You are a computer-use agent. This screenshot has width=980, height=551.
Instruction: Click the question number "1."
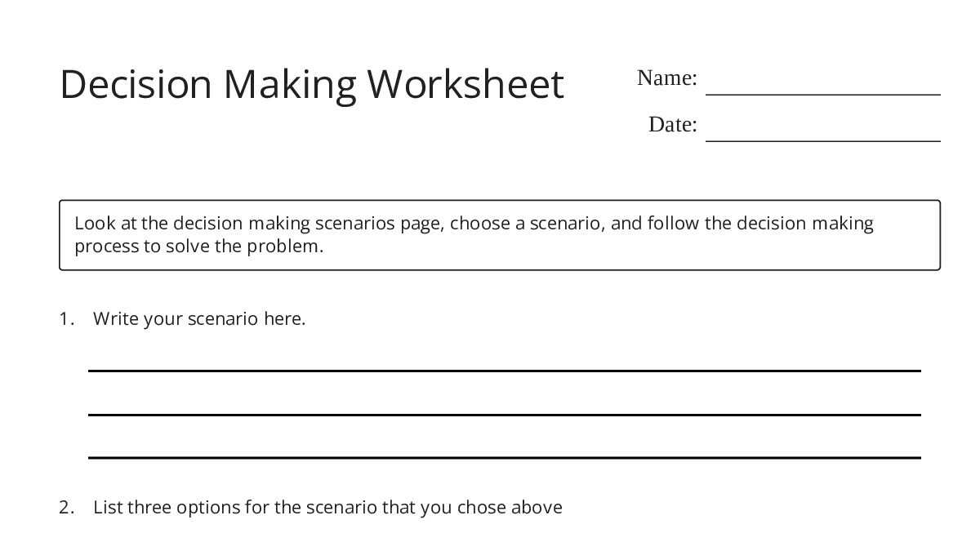coord(66,319)
